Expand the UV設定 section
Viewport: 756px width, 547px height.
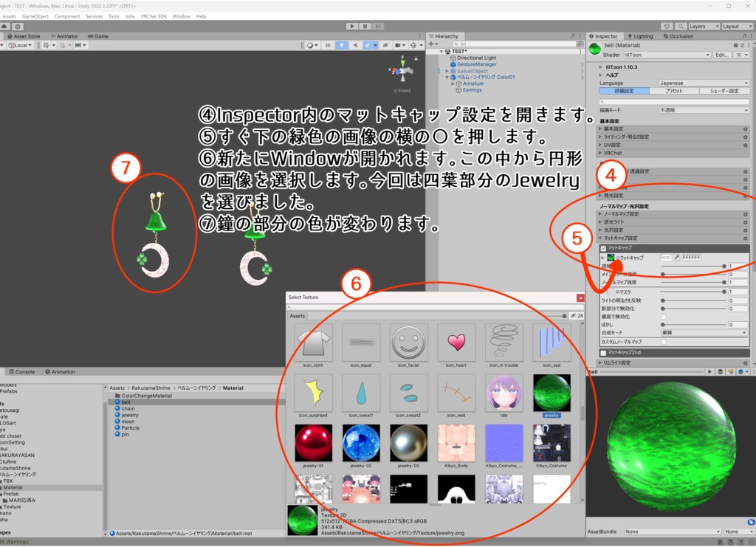pos(600,145)
